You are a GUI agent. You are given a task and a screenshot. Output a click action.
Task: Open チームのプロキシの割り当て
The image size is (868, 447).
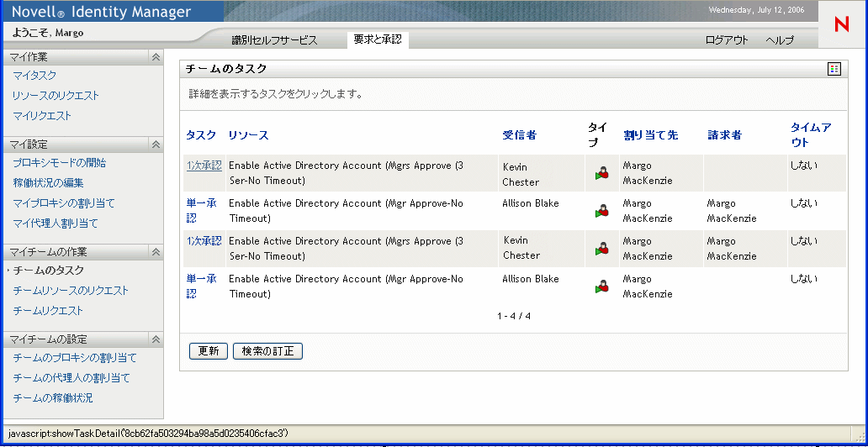pos(75,358)
